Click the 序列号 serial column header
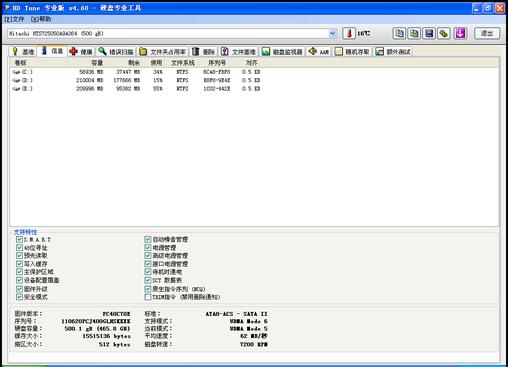The width and height of the screenshot is (508, 367). point(217,63)
